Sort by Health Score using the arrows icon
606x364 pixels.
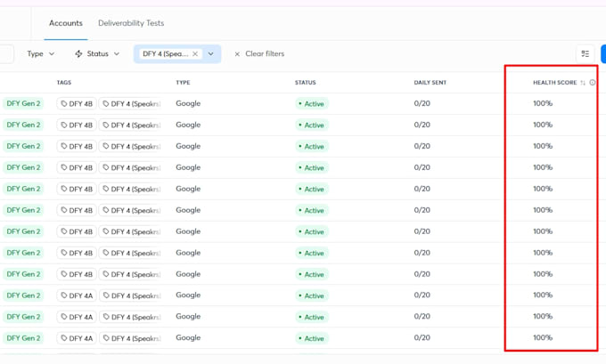pos(583,83)
